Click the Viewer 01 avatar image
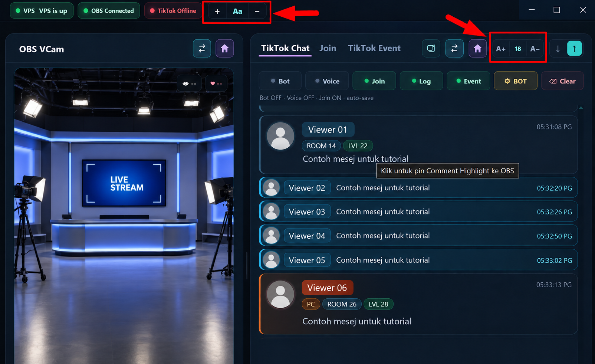The height and width of the screenshot is (364, 595). click(x=280, y=136)
